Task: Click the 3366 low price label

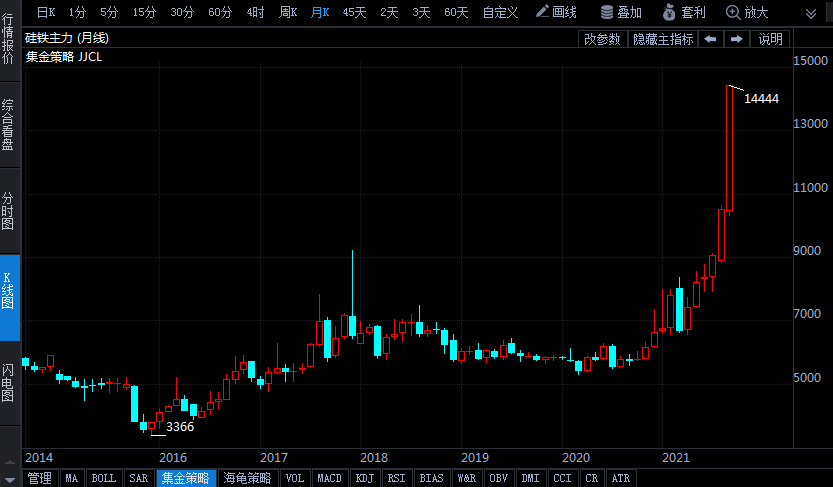Action: click(180, 426)
